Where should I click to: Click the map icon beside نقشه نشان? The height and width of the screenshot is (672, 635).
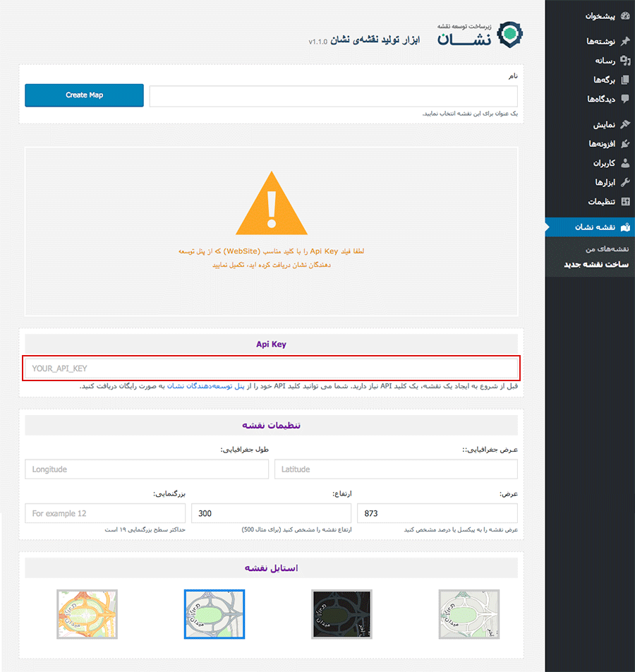coord(625,227)
